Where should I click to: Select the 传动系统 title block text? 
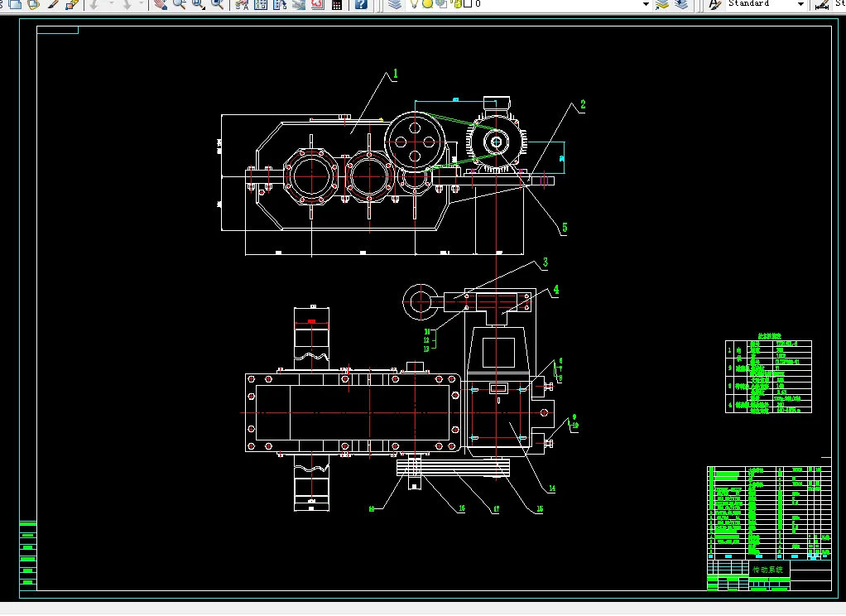tap(767, 569)
